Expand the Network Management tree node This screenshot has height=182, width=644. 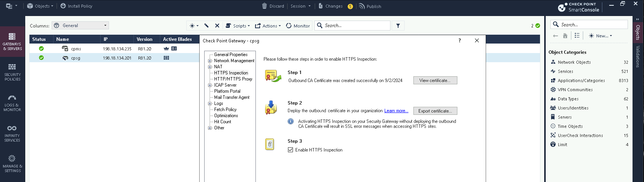coord(210,61)
